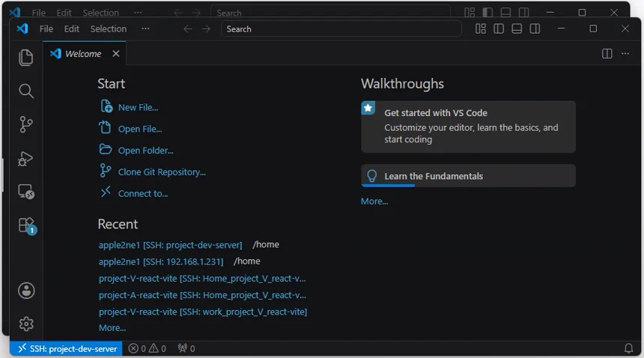Click the Clone Git Repository branch icon
The height and width of the screenshot is (358, 644).
coord(105,170)
